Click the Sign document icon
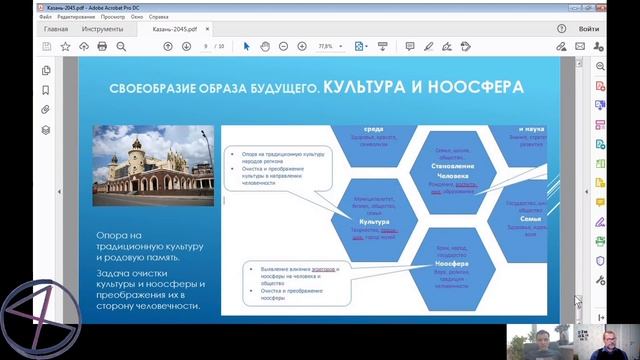This screenshot has height=360, width=640. pos(447,47)
